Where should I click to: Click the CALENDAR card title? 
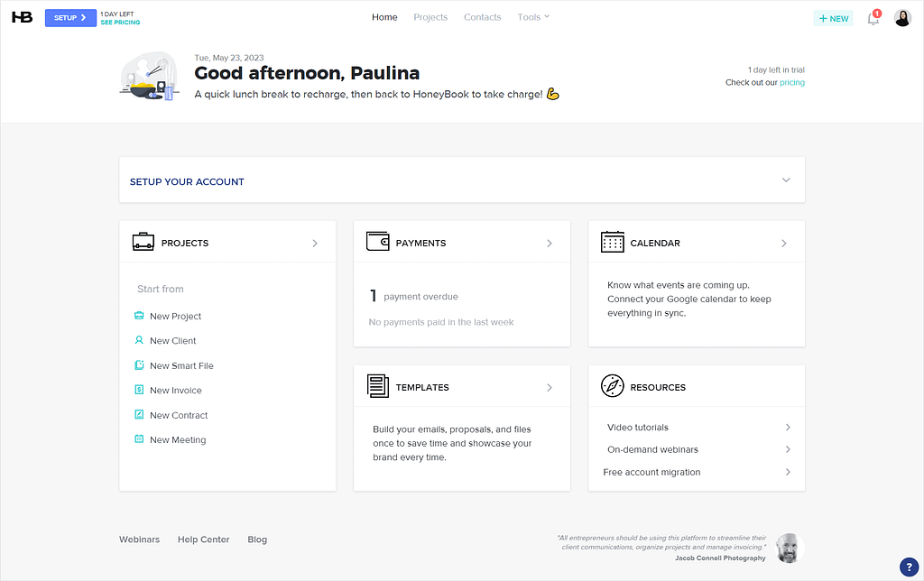click(x=655, y=243)
